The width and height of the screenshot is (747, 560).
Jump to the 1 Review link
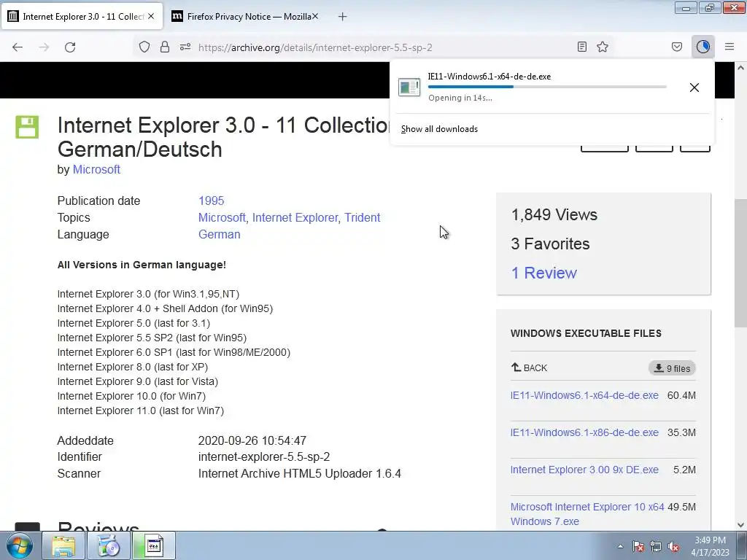tap(543, 273)
